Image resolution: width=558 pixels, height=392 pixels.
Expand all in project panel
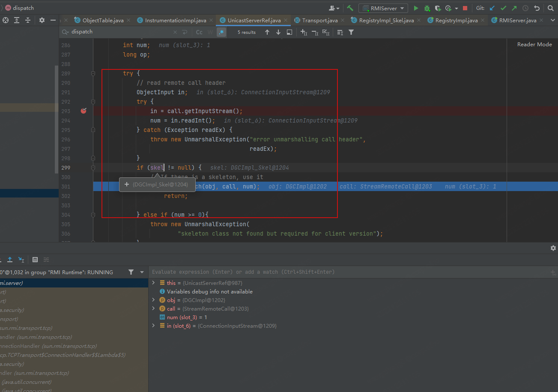point(17,20)
